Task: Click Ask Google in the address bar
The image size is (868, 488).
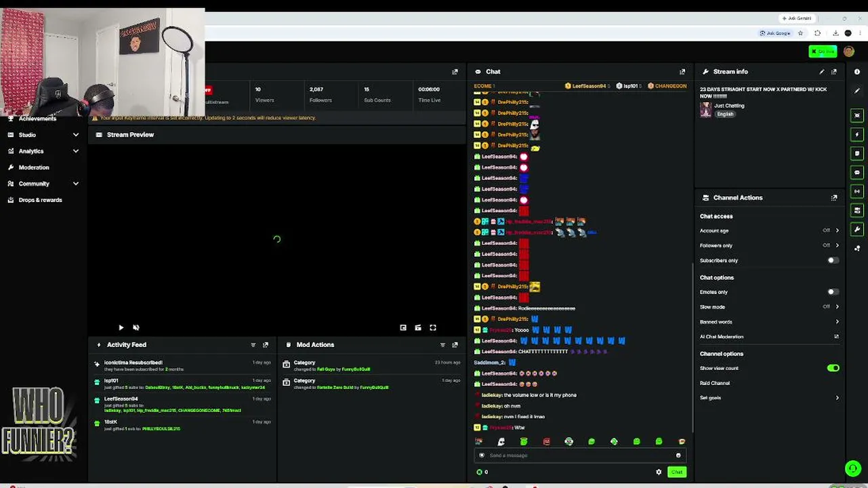Action: [775, 33]
